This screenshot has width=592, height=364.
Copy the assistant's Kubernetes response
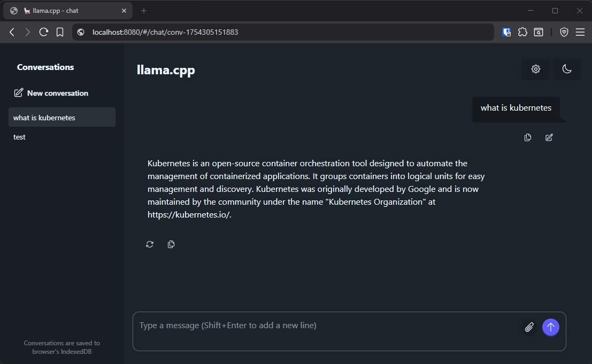[171, 244]
